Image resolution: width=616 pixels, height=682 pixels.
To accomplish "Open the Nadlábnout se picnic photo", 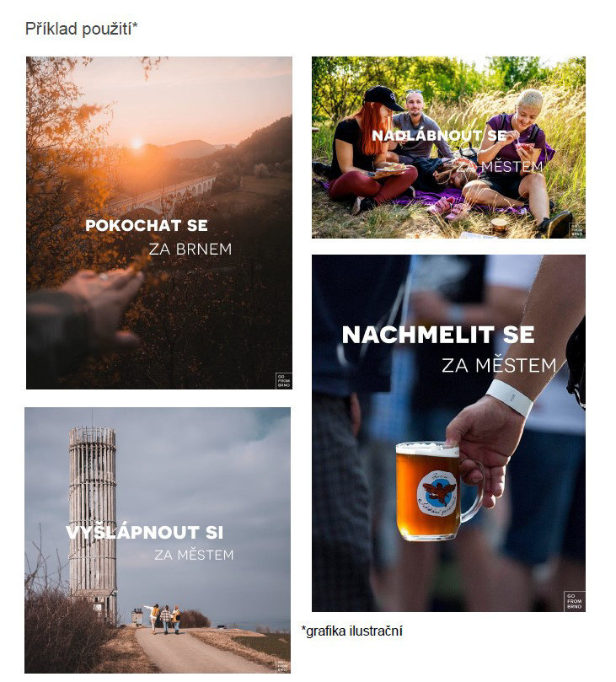I will pyautogui.click(x=448, y=148).
